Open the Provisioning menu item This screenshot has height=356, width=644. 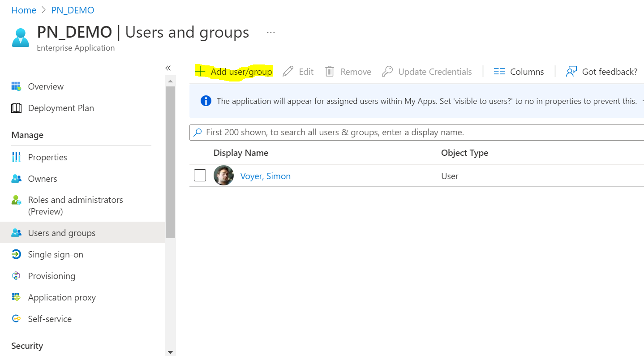[x=52, y=276]
